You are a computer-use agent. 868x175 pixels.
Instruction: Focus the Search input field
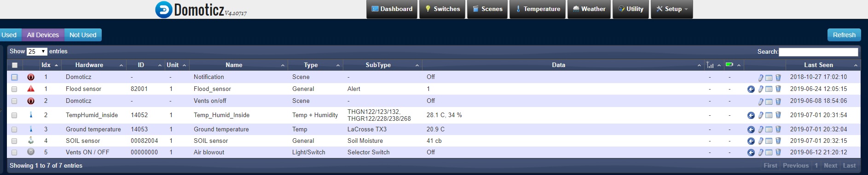click(x=818, y=52)
